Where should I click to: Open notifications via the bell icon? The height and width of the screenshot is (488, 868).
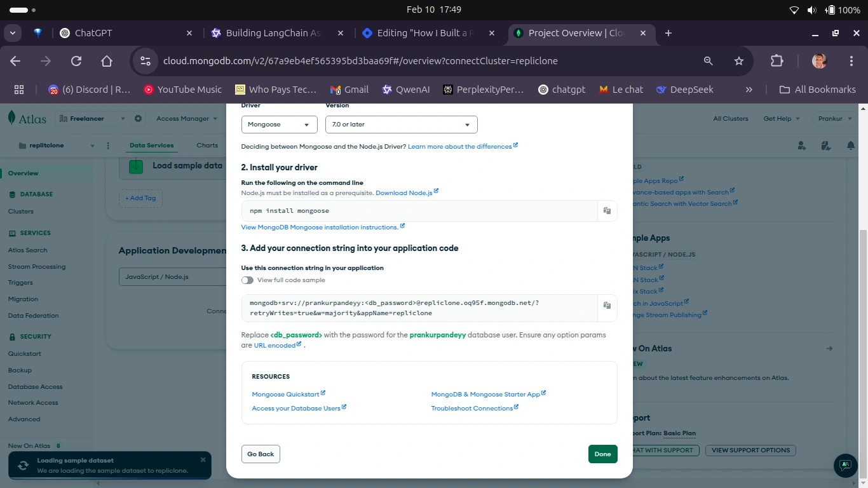(851, 146)
